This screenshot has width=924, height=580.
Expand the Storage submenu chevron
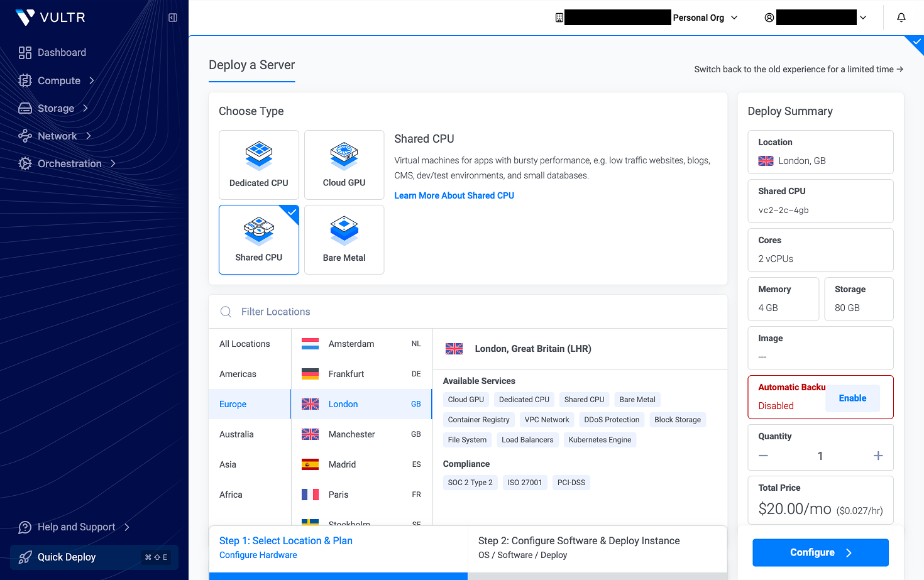coord(85,108)
